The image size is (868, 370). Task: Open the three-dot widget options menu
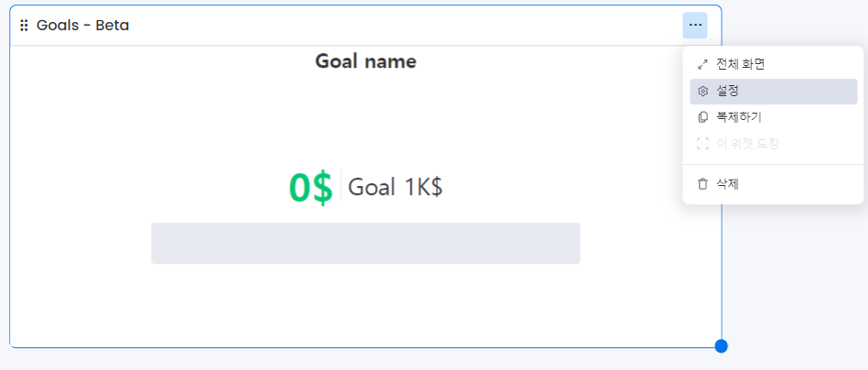tap(695, 26)
